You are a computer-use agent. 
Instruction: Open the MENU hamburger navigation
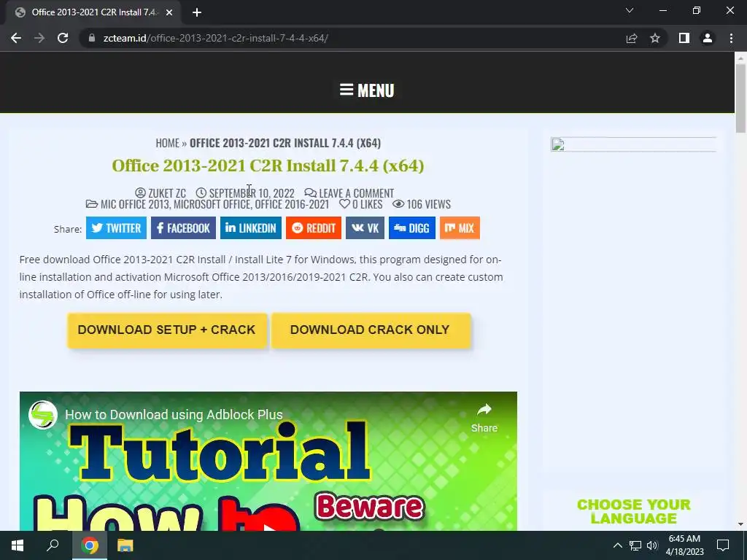tap(367, 90)
